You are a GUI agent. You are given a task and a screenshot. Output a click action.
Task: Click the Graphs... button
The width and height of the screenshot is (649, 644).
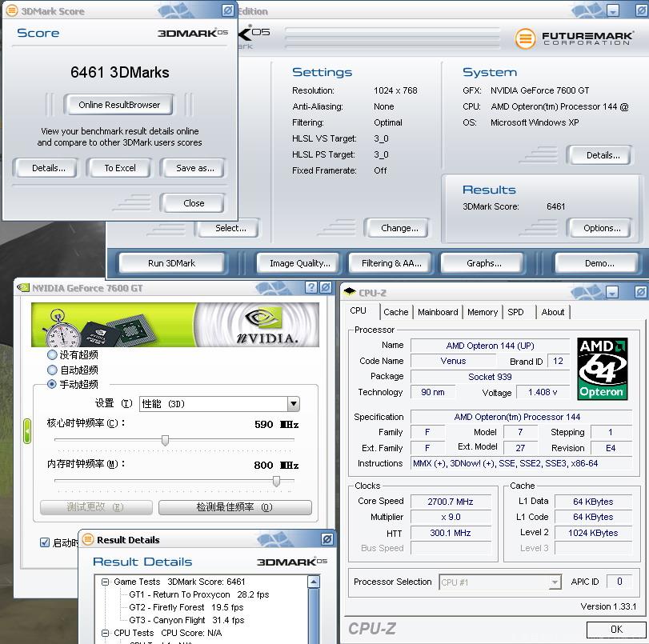click(484, 263)
